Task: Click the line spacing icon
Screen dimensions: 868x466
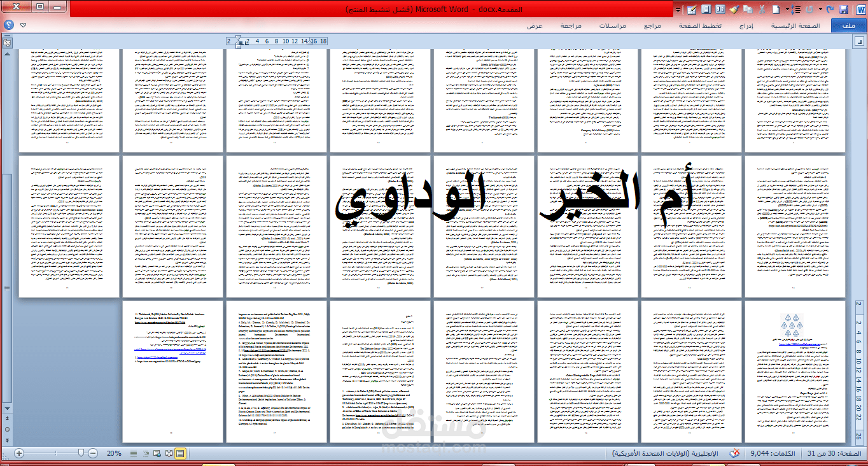Action: click(x=795, y=10)
